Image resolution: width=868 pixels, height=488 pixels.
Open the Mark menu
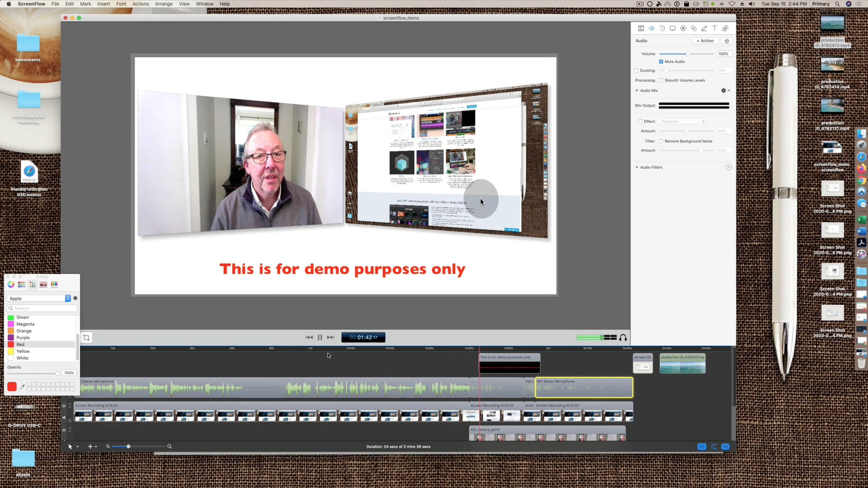85,4
